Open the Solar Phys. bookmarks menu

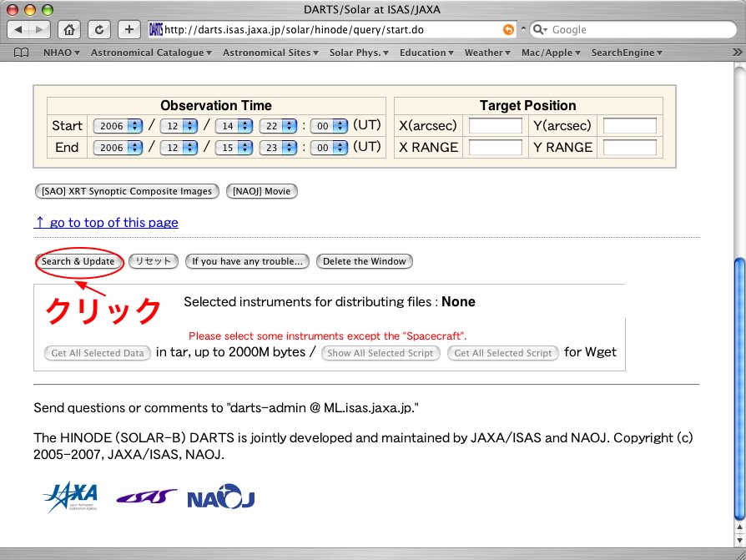(360, 53)
